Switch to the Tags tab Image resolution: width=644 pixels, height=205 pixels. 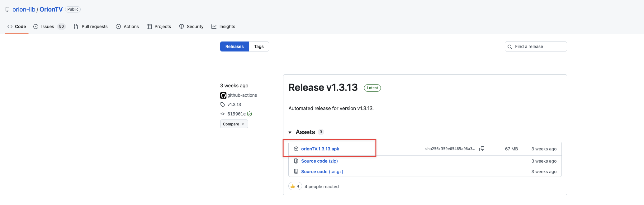coord(259,46)
